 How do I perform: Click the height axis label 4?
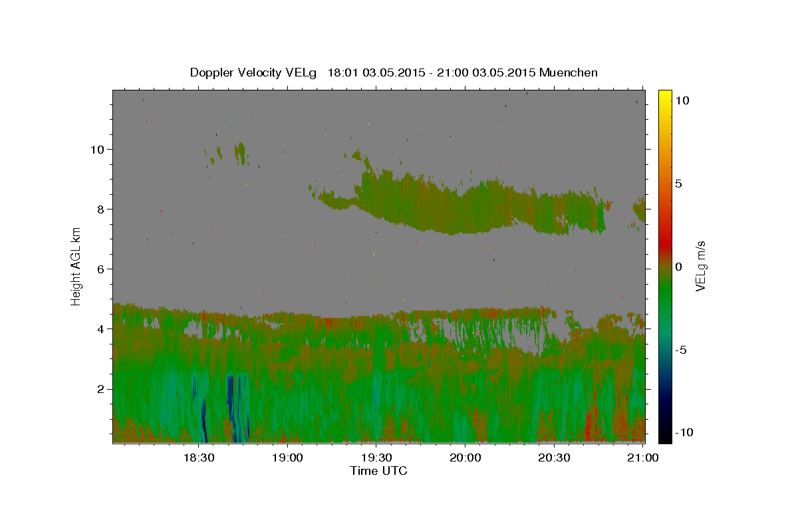click(100, 329)
